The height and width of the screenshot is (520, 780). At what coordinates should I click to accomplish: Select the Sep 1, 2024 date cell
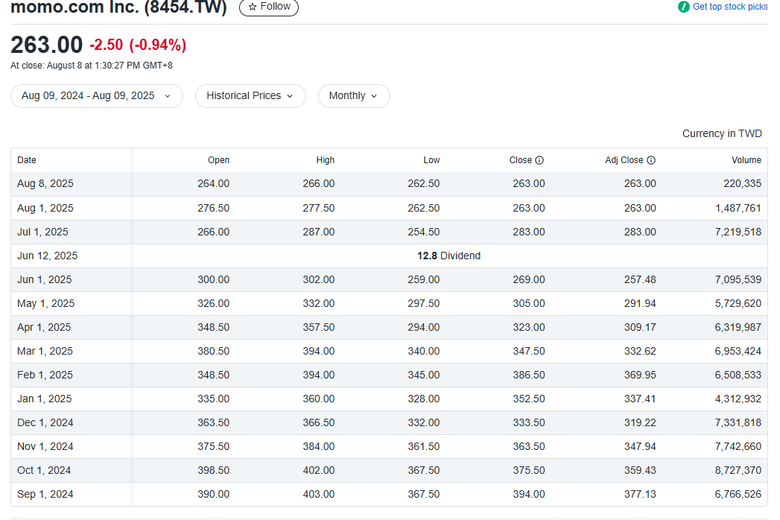pyautogui.click(x=45, y=495)
